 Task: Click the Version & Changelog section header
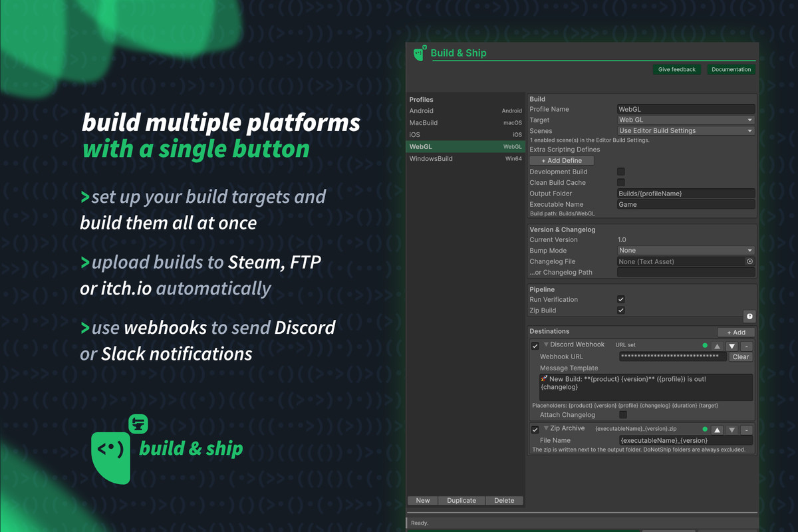point(562,229)
